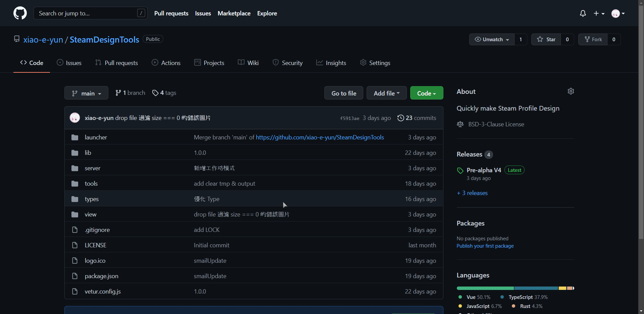Click the watchers count 1
This screenshot has height=314, width=644.
[x=521, y=39]
